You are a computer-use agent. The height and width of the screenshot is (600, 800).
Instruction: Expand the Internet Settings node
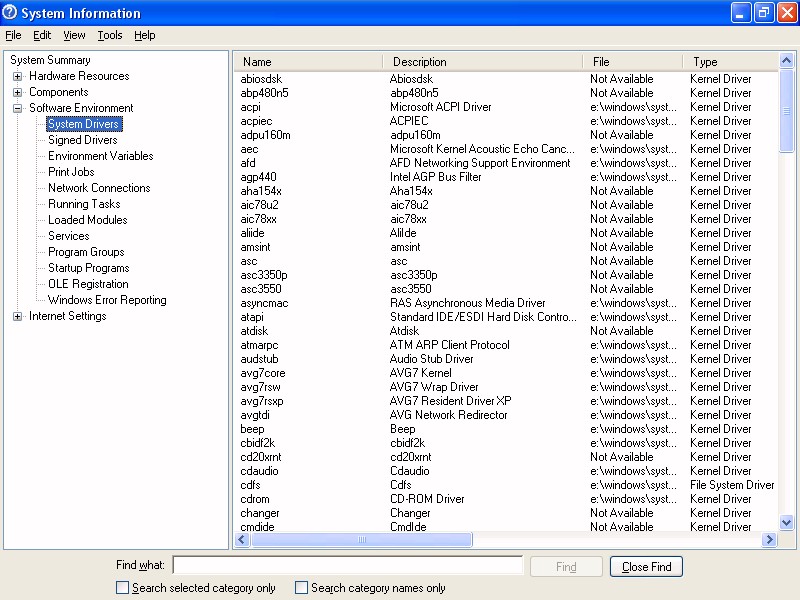click(x=17, y=316)
